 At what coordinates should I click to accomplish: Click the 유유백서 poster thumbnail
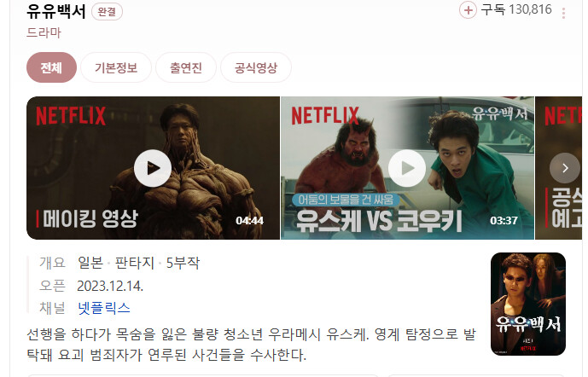click(528, 304)
